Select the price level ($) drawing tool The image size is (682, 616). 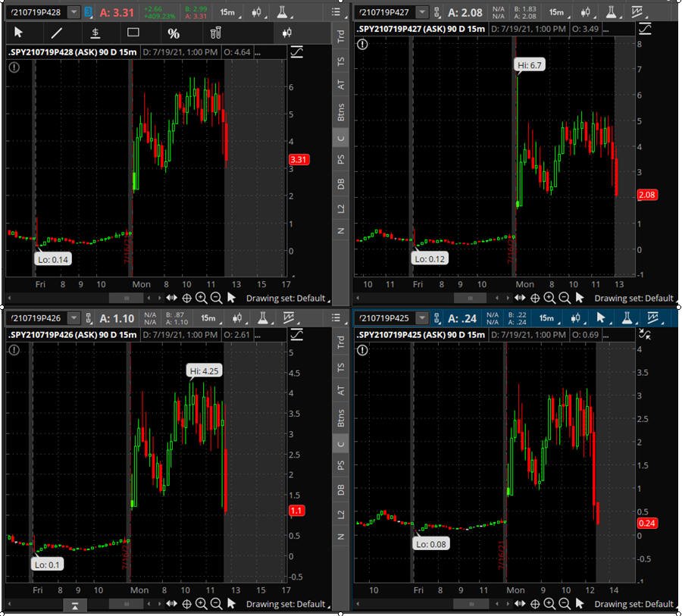coord(95,33)
